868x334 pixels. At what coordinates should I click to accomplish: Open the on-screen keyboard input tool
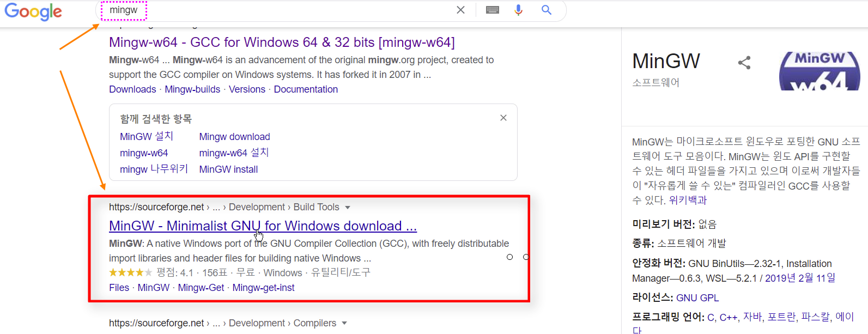click(493, 10)
